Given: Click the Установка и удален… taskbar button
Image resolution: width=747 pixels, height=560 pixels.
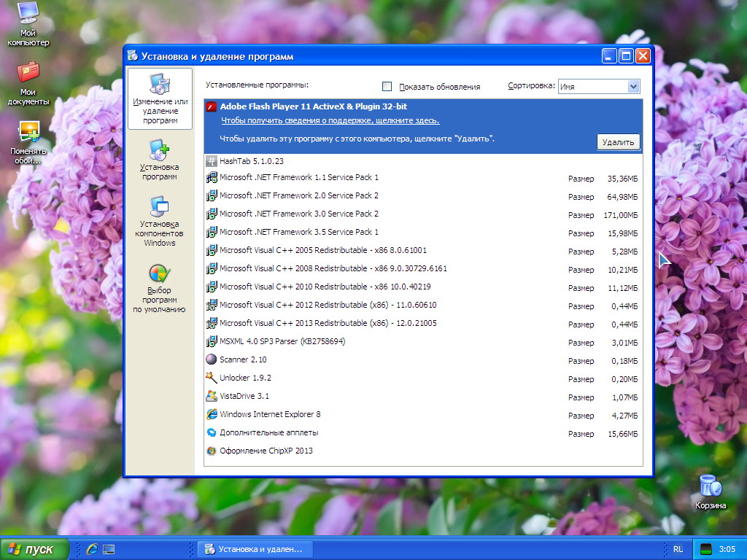Looking at the screenshot, I should tap(255, 549).
